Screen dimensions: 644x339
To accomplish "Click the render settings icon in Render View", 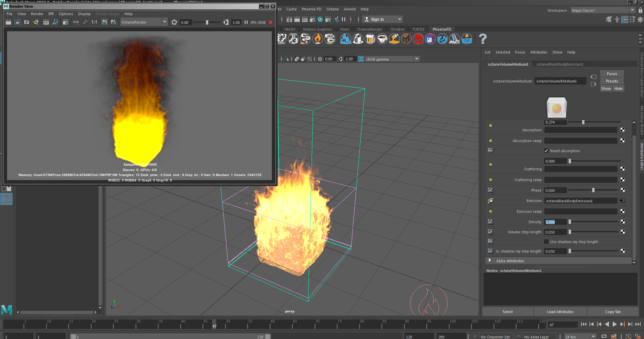I will pos(66,22).
